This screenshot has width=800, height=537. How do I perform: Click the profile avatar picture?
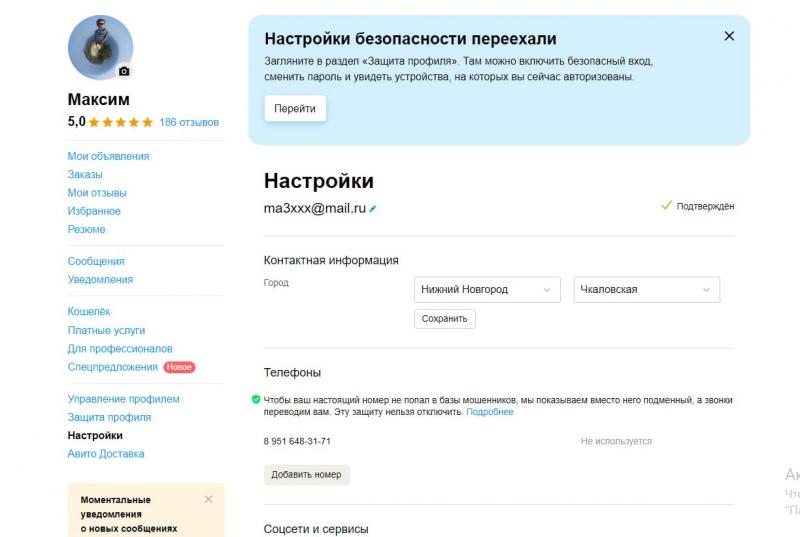[x=99, y=46]
